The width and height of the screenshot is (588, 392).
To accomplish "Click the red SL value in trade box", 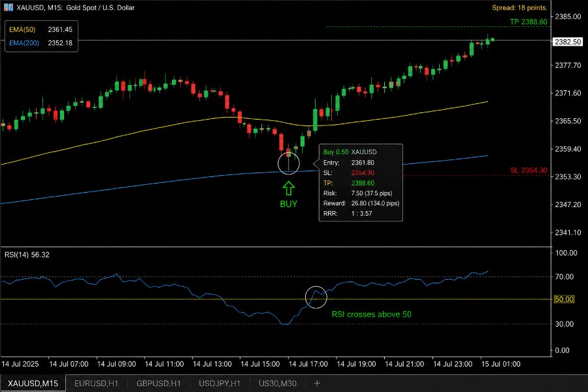I will click(x=363, y=173).
